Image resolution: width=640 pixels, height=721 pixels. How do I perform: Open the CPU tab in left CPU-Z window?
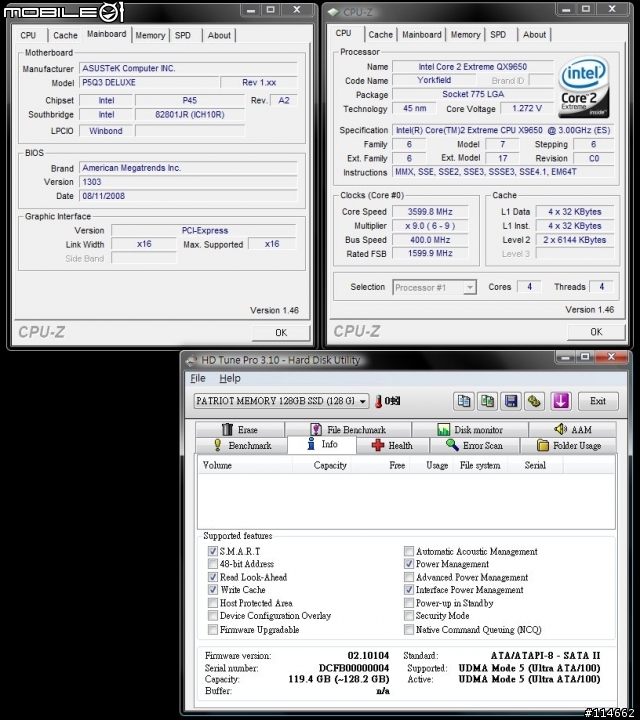click(28, 35)
